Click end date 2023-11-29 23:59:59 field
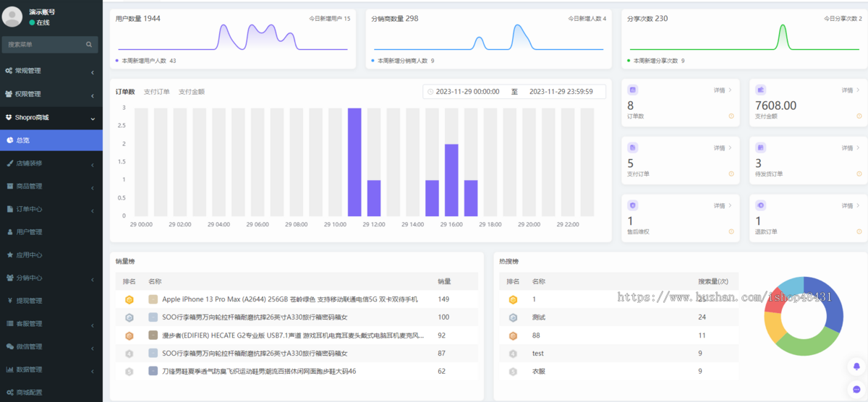This screenshot has height=402, width=868. (x=561, y=92)
